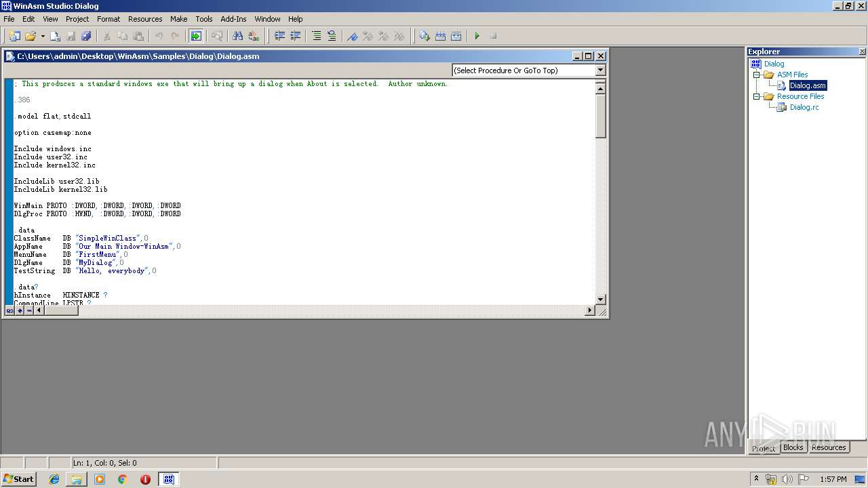
Task: Click the New Project toolbar icon
Action: [14, 36]
